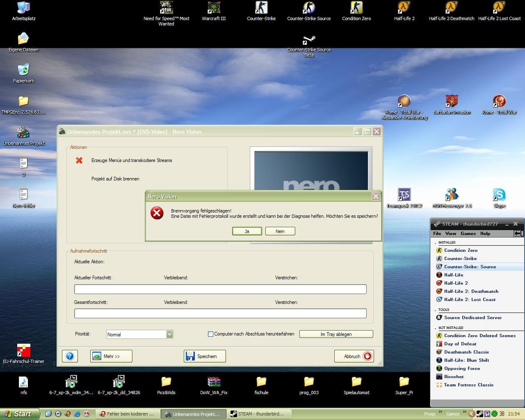Select the Unbenanntes Projekt desktop file
The height and width of the screenshot is (420, 525).
point(24,132)
